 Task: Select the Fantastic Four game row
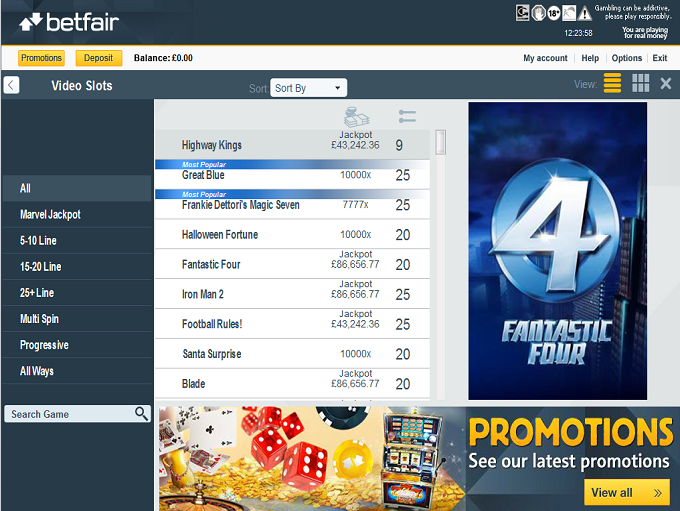click(293, 264)
